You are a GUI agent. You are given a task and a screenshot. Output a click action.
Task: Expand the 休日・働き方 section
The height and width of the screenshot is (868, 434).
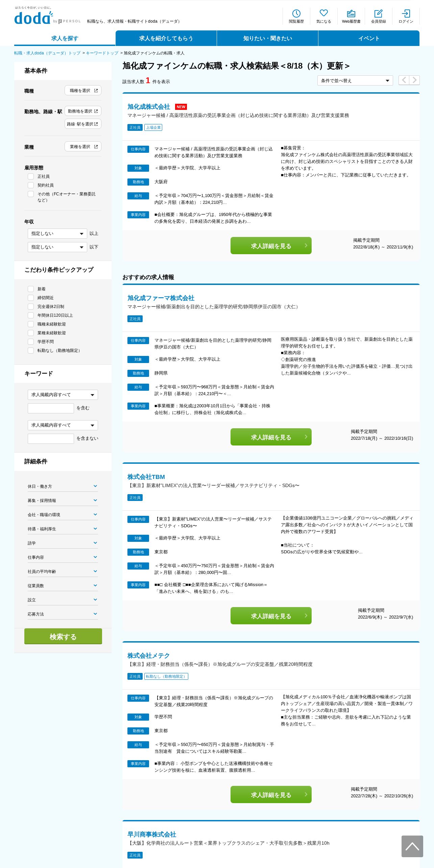point(63,486)
